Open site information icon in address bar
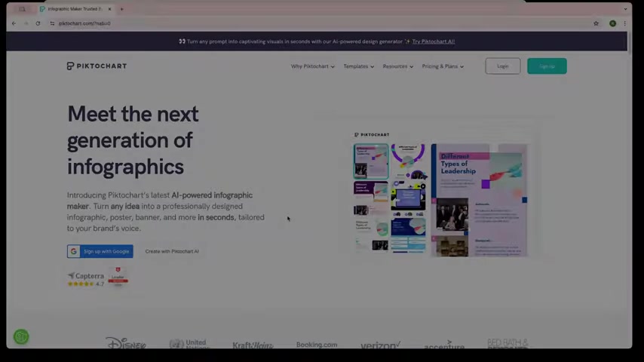644x362 pixels. pos(52,23)
